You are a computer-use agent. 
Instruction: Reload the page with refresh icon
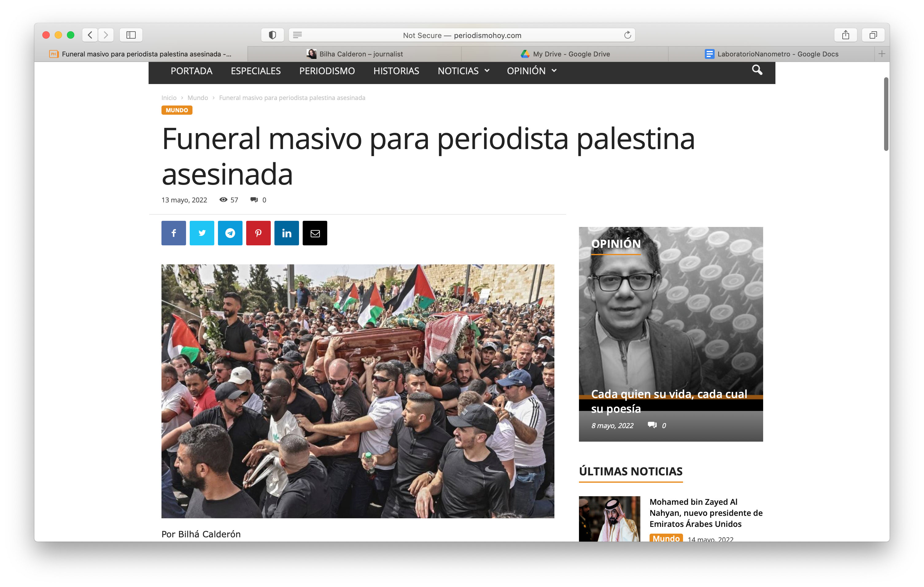click(x=627, y=35)
